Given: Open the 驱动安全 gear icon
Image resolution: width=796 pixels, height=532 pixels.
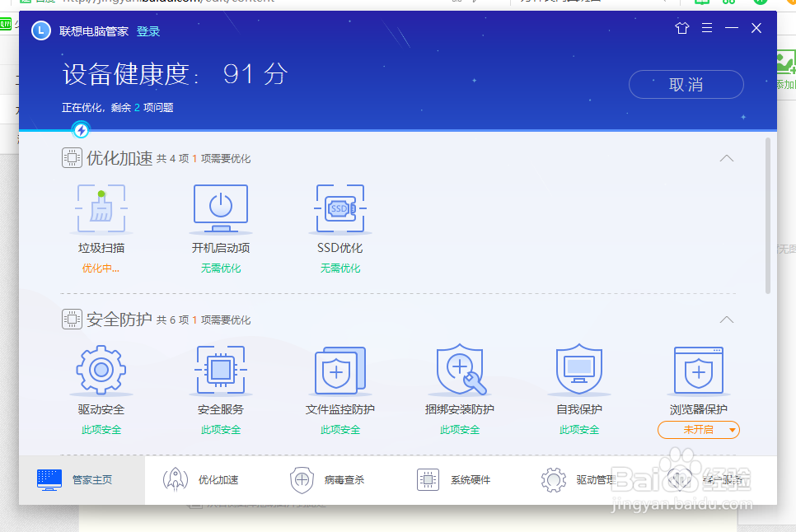Looking at the screenshot, I should (101, 370).
